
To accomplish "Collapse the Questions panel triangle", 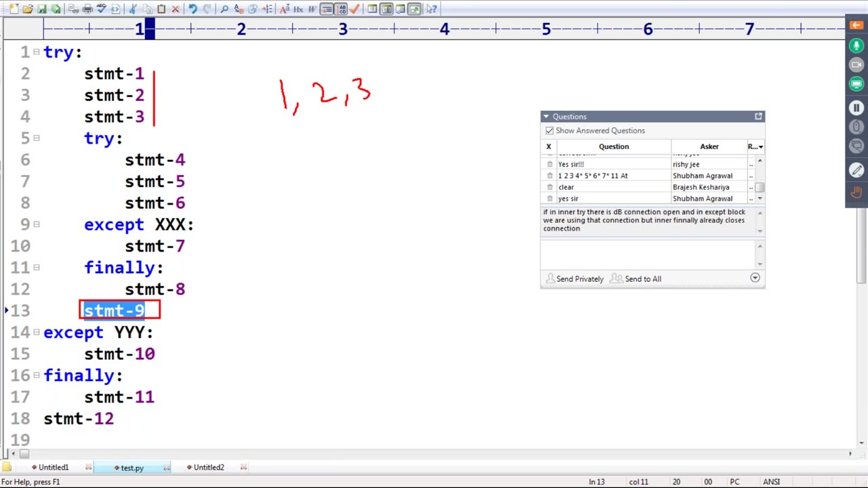I will 546,117.
